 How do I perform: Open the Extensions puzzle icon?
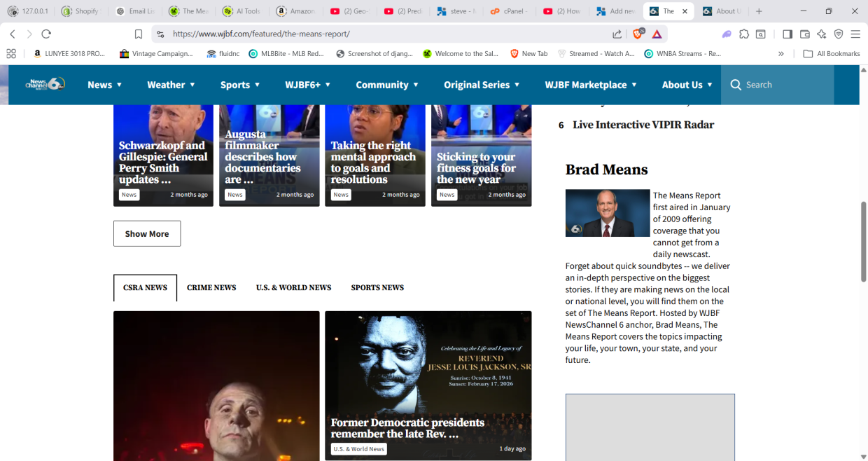pyautogui.click(x=744, y=34)
